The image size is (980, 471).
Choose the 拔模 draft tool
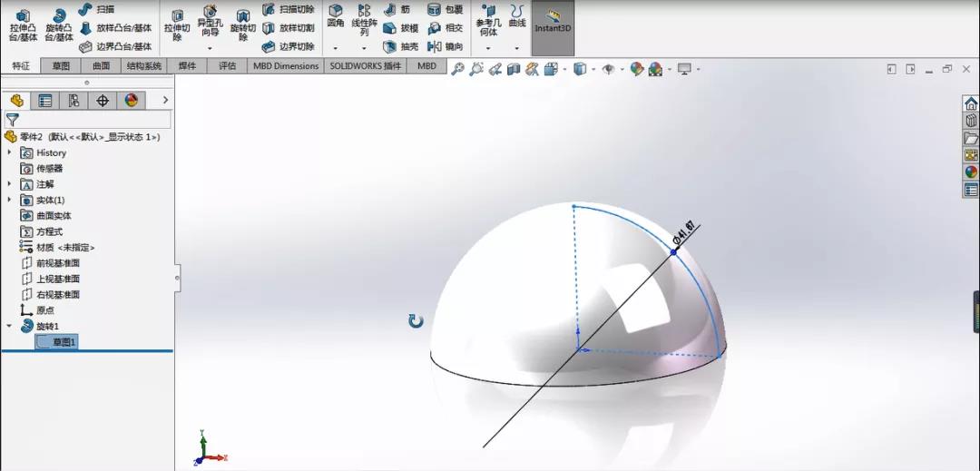click(x=401, y=28)
